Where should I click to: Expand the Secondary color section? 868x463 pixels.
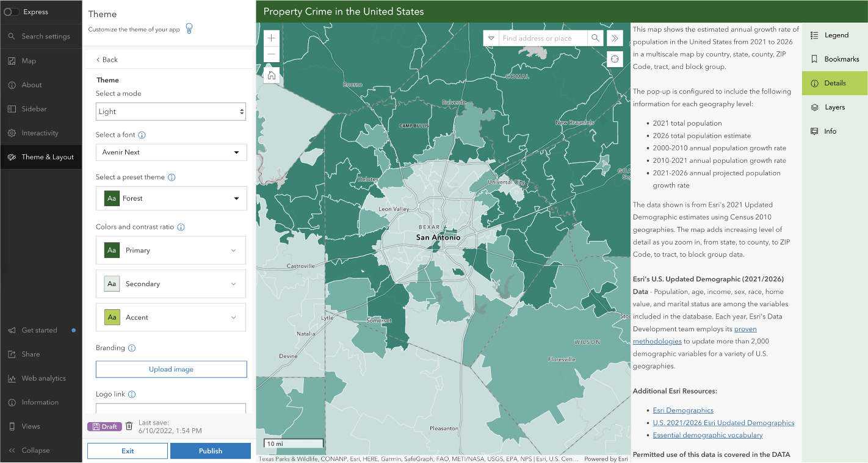[x=171, y=284]
